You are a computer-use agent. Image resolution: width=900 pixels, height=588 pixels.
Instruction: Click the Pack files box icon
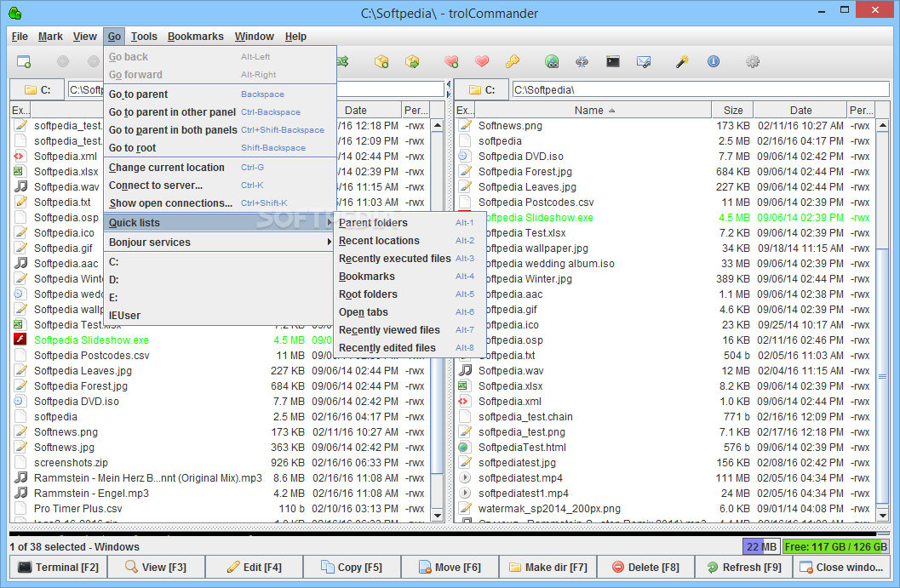(381, 61)
